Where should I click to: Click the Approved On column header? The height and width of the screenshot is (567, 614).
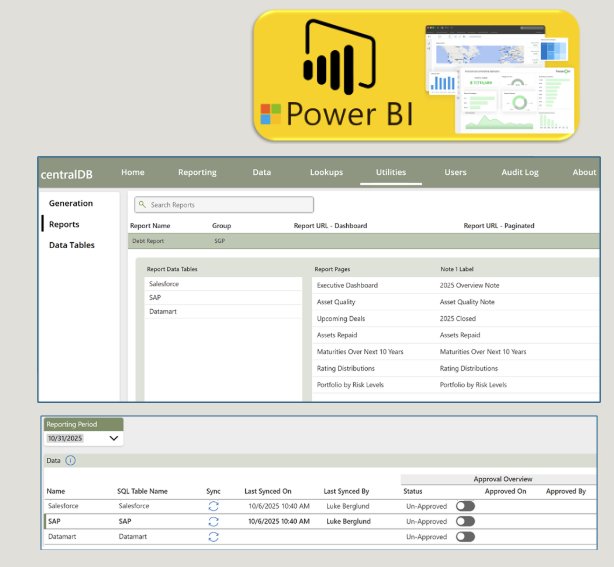(x=505, y=491)
